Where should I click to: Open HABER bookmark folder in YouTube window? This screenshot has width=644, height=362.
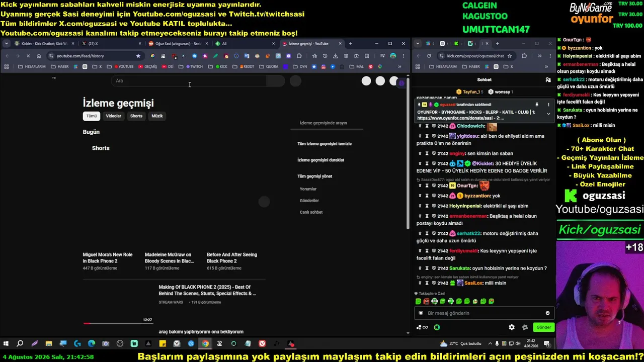pyautogui.click(x=60, y=66)
